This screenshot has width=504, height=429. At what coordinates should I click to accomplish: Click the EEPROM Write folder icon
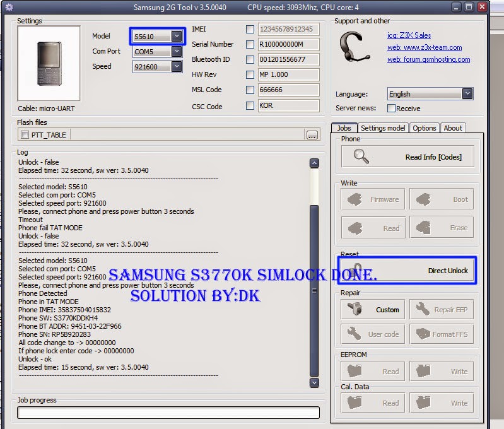tap(423, 371)
